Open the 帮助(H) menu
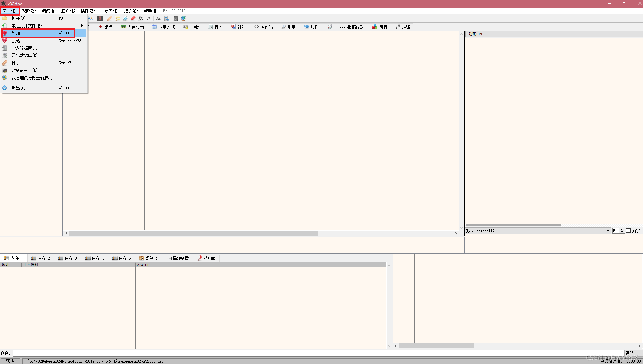 (151, 11)
